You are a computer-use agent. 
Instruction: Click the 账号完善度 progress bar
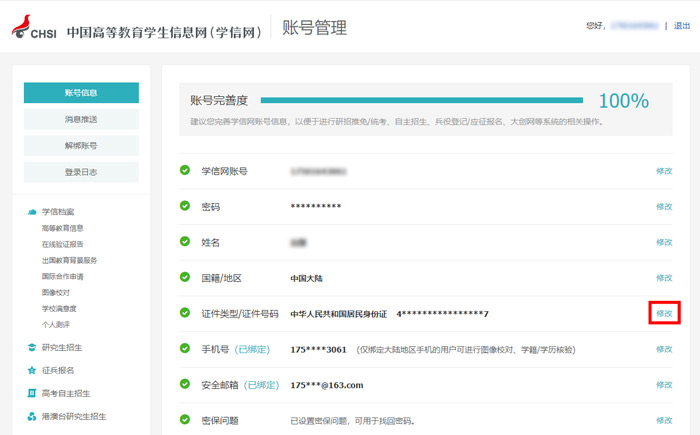point(422,100)
